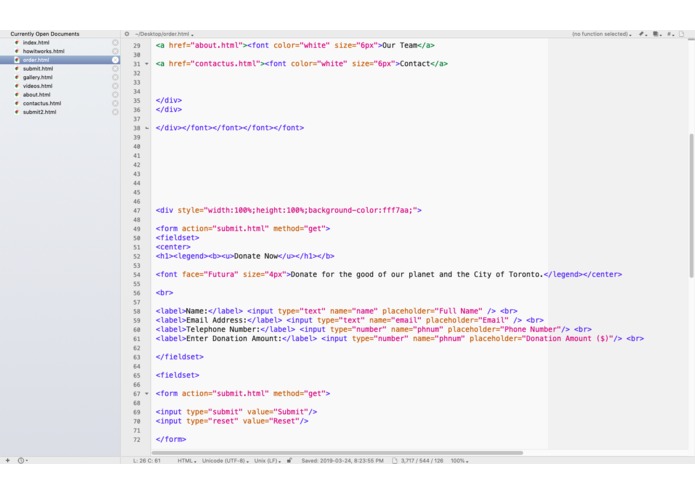The height and width of the screenshot is (494, 695).
Task: Change the Unicode (UTF-8) encoding popup
Action: point(225,461)
